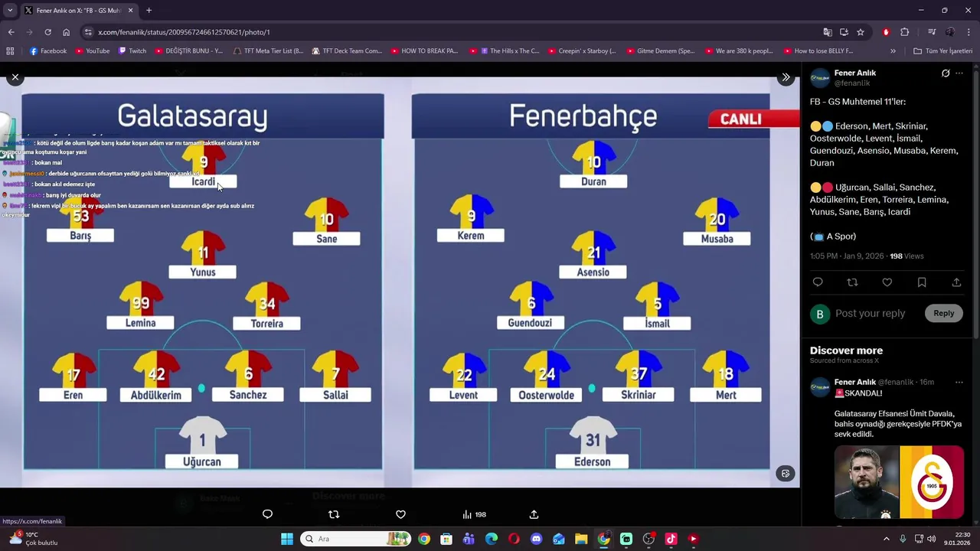Like the tweet with sidebar heart icon
The image size is (980, 551).
(887, 282)
